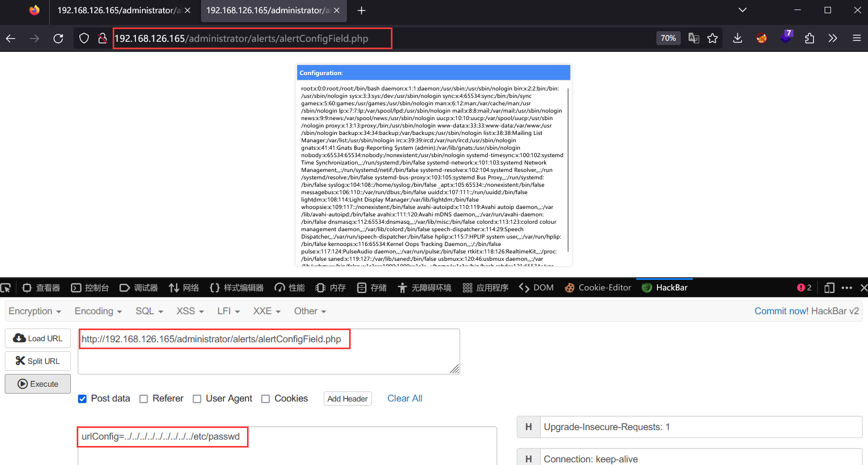Click the insecure connection lock icon
868x465 pixels.
[103, 38]
